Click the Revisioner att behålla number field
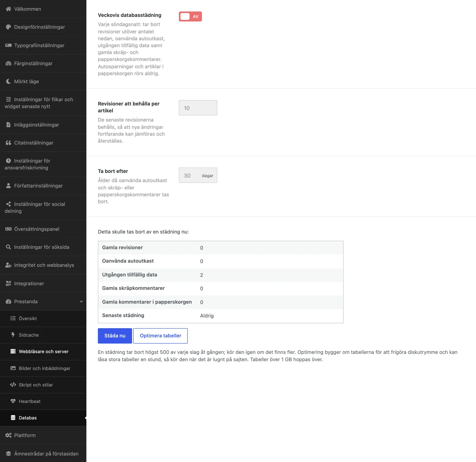Image resolution: width=476 pixels, height=462 pixels. (x=198, y=108)
